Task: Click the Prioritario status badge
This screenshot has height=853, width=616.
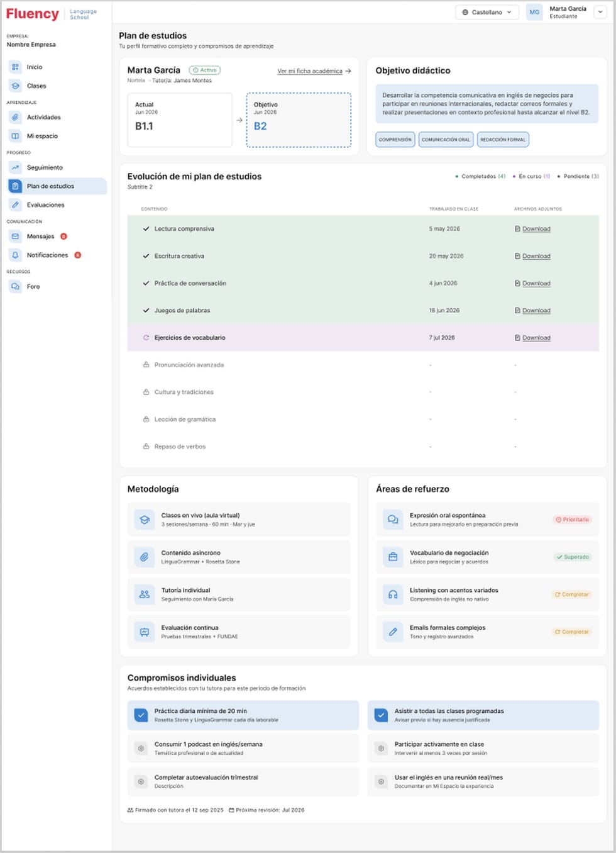Action: pyautogui.click(x=572, y=520)
